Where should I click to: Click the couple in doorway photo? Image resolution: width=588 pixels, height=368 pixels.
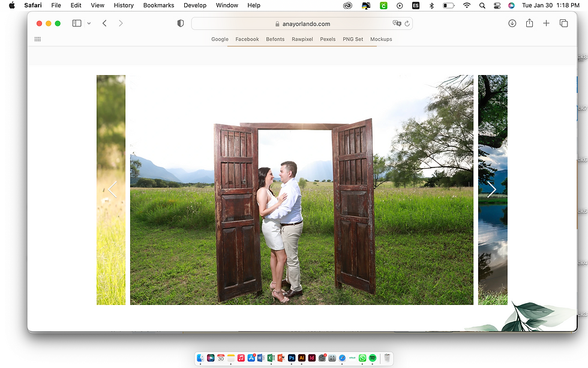301,190
